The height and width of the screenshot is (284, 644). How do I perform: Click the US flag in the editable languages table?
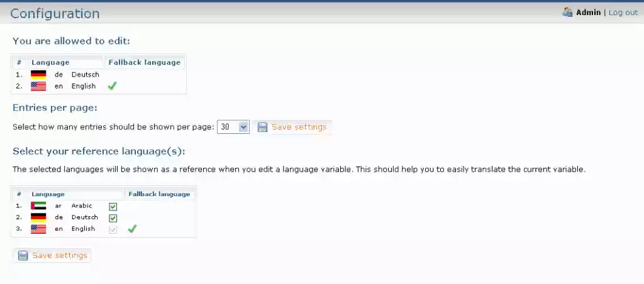coord(38,86)
